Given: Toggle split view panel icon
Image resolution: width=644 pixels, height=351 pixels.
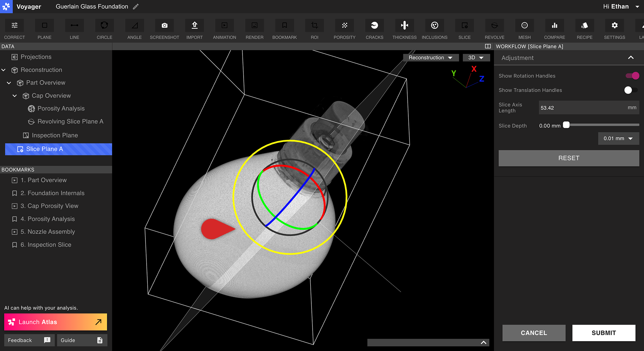Looking at the screenshot, I should point(488,46).
